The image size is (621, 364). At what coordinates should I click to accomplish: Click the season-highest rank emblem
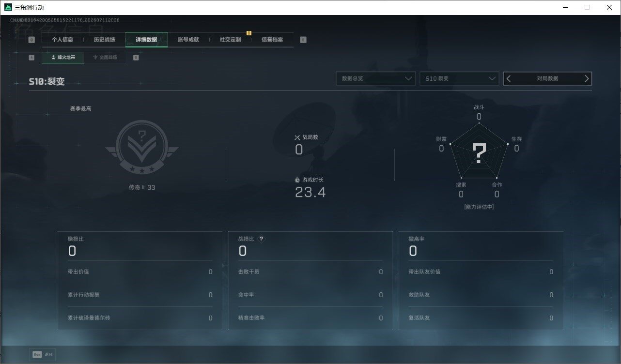pyautogui.click(x=142, y=147)
